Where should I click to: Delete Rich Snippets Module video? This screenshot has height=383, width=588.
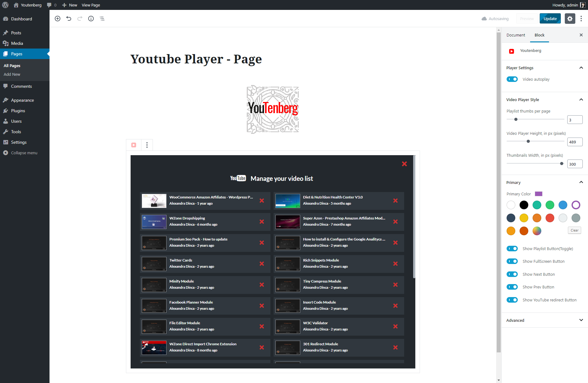(x=396, y=264)
